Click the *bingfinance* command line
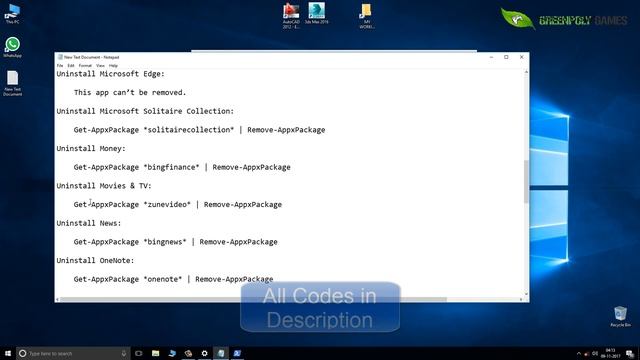 coord(182,167)
